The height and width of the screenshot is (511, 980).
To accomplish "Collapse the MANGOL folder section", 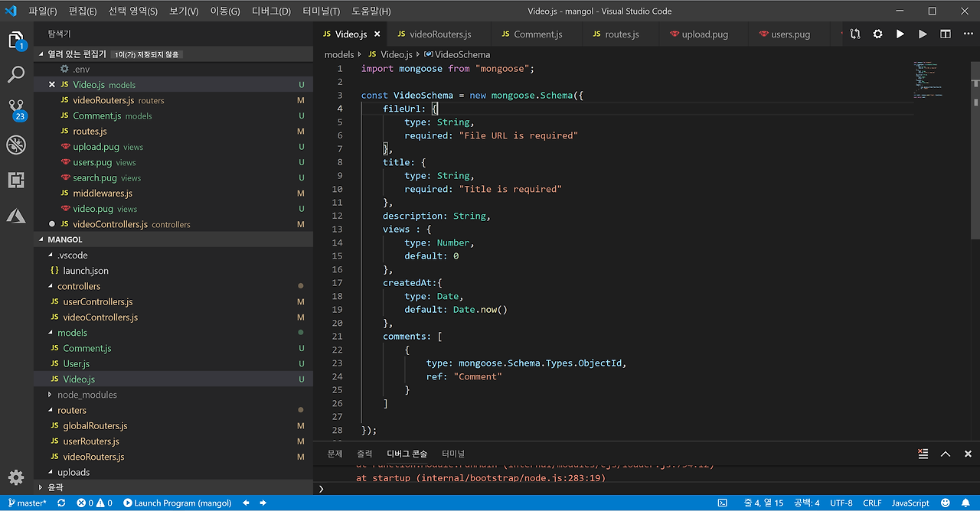I will click(x=65, y=239).
